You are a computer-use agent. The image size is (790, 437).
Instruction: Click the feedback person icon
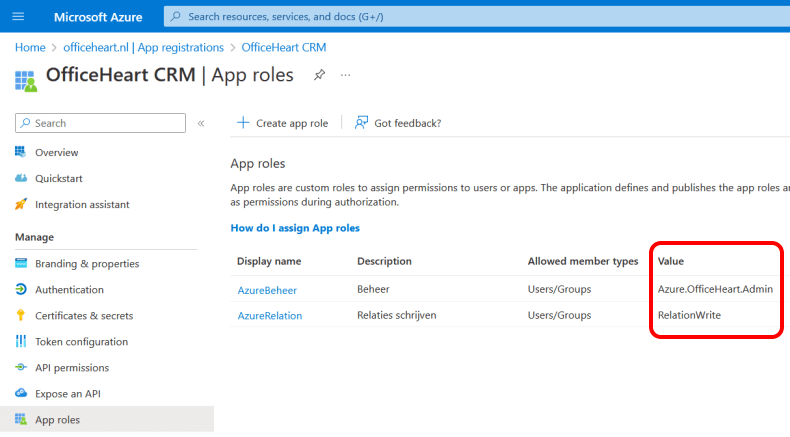361,122
